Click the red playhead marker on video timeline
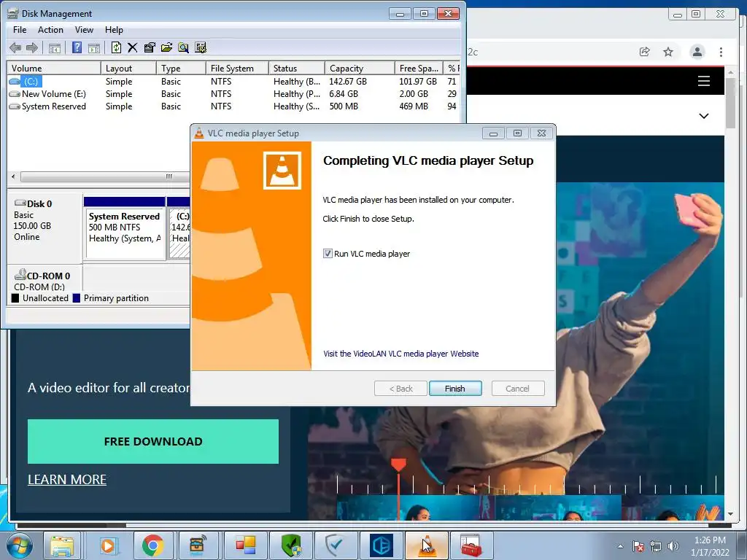This screenshot has height=560, width=747. (x=398, y=464)
